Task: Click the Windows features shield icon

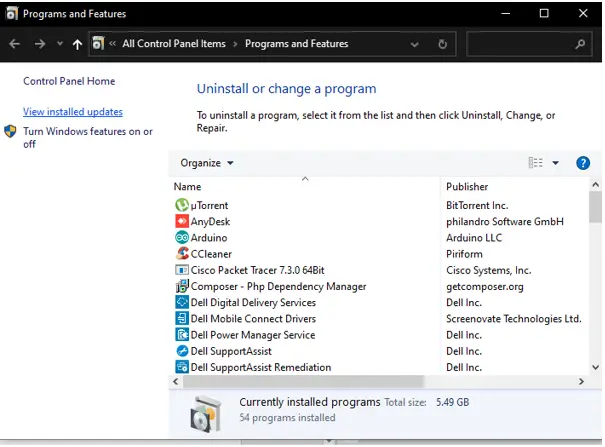Action: click(10, 131)
